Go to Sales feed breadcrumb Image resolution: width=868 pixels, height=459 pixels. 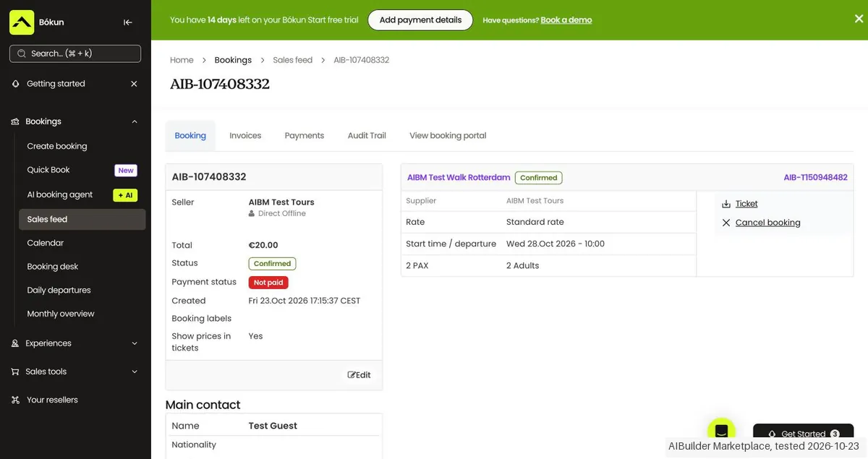[293, 60]
